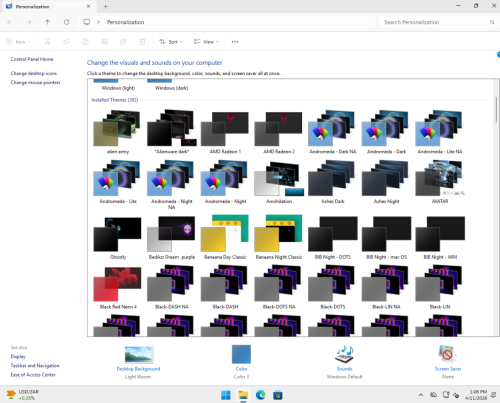Open the Windows Start menu
500x403 pixels.
click(226, 395)
